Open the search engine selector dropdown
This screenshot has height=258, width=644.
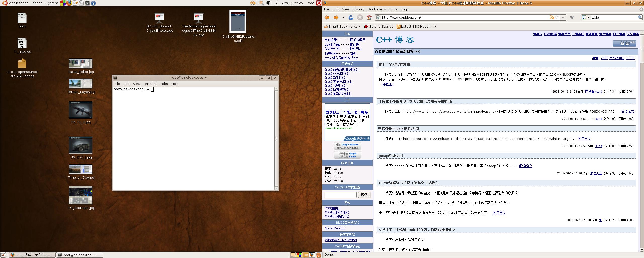(x=586, y=17)
